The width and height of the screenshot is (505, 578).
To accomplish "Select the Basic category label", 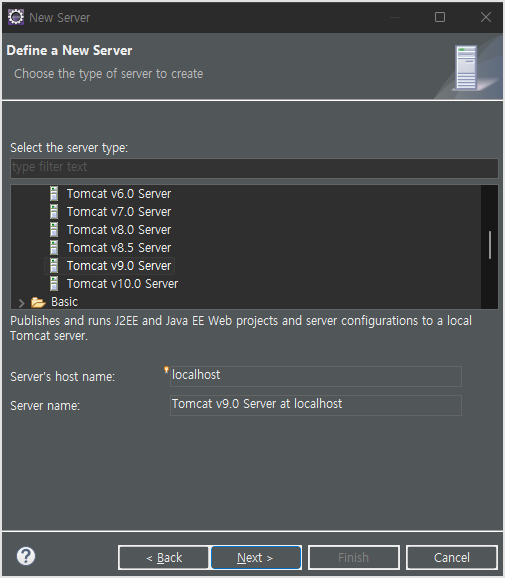I will point(65,302).
